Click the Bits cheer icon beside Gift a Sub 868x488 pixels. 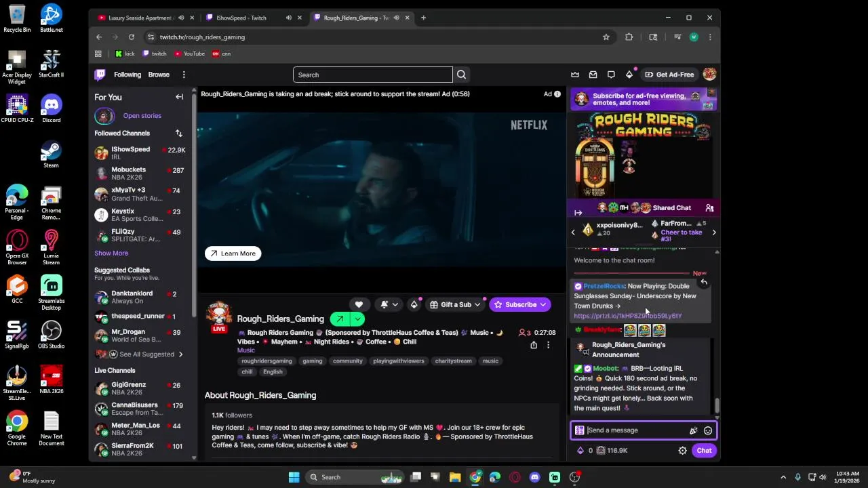[414, 305]
